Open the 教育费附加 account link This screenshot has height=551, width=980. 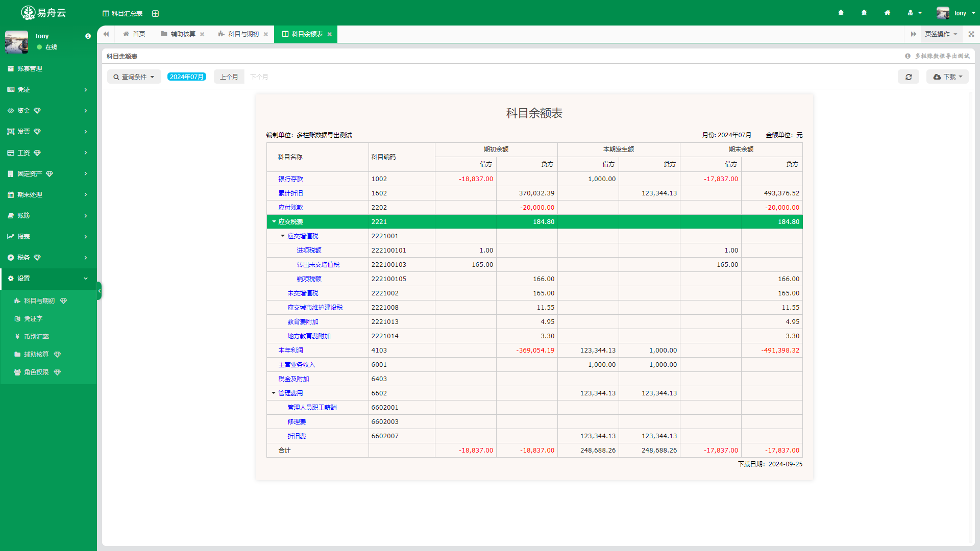point(303,321)
